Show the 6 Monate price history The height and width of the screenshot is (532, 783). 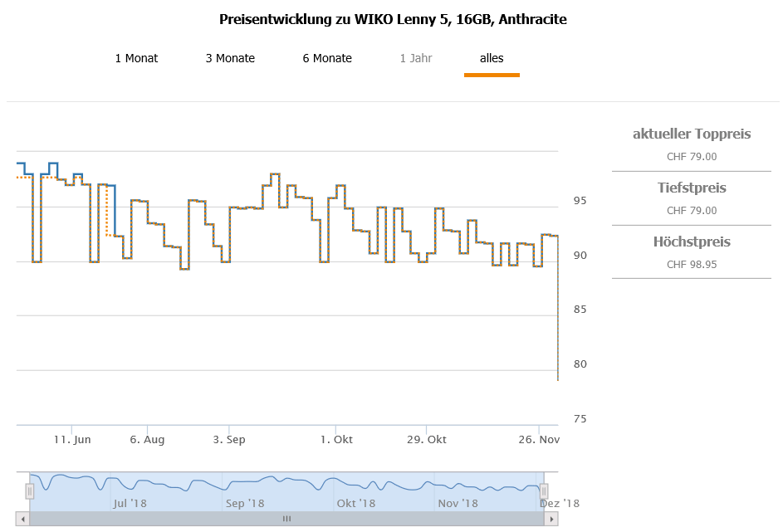[327, 58]
